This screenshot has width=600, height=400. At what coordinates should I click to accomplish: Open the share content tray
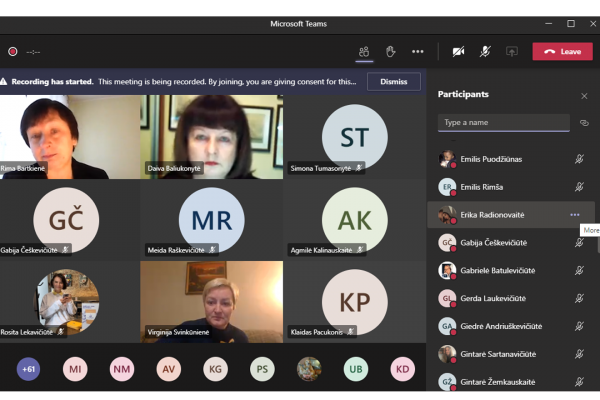tap(512, 52)
